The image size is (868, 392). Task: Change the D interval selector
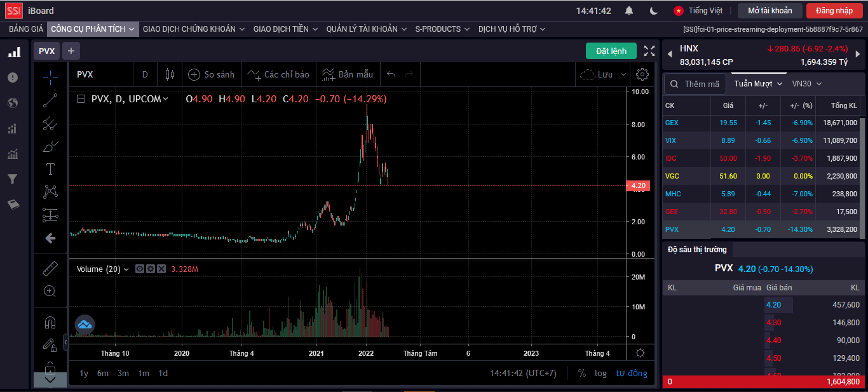[145, 74]
